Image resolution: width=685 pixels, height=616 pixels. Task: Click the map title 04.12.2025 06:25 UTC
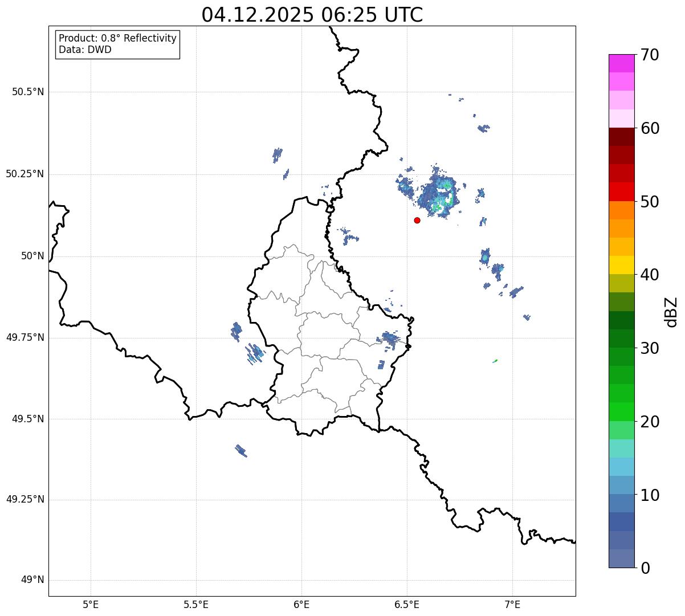312,15
